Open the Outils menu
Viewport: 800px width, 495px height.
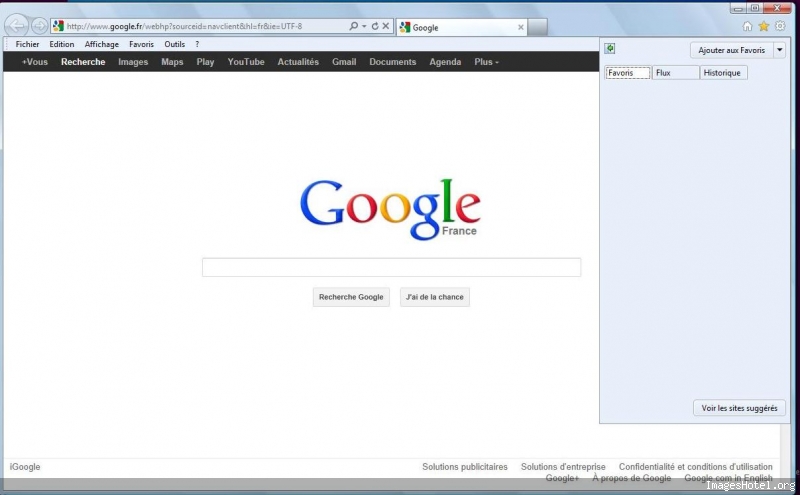point(174,44)
